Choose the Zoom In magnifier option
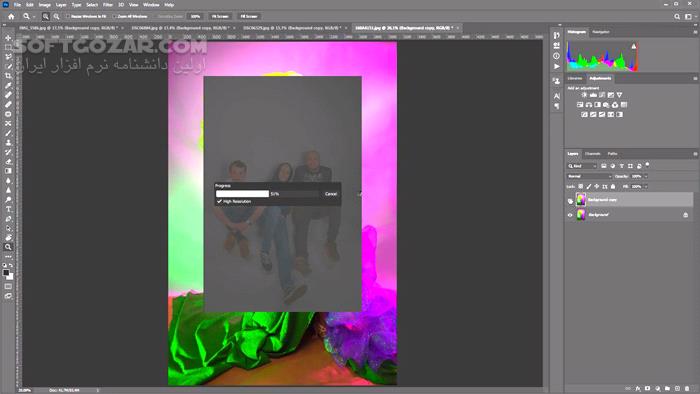Image resolution: width=700 pixels, height=394 pixels. (46, 17)
